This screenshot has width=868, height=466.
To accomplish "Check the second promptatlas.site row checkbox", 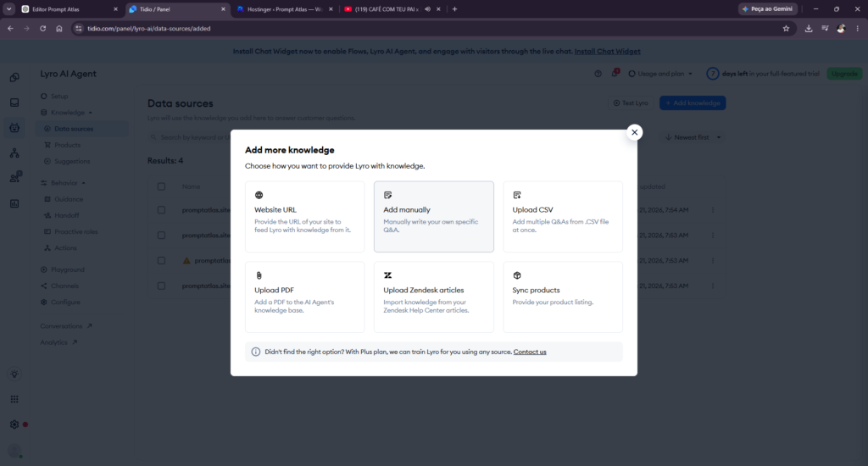I will (x=161, y=236).
